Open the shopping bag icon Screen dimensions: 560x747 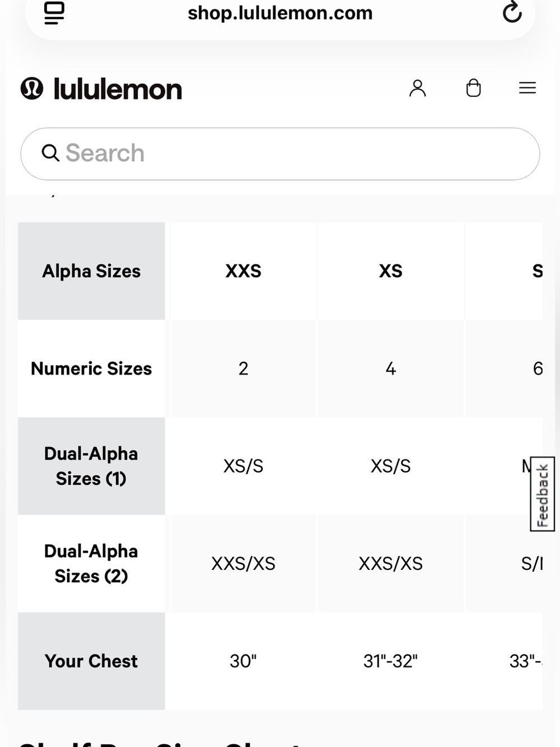473,88
